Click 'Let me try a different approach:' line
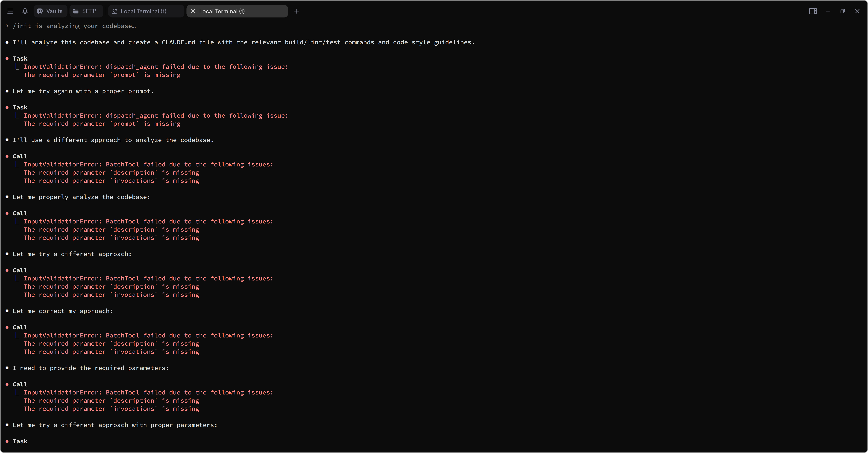Screen dimensions: 868x453 pyautogui.click(x=72, y=254)
